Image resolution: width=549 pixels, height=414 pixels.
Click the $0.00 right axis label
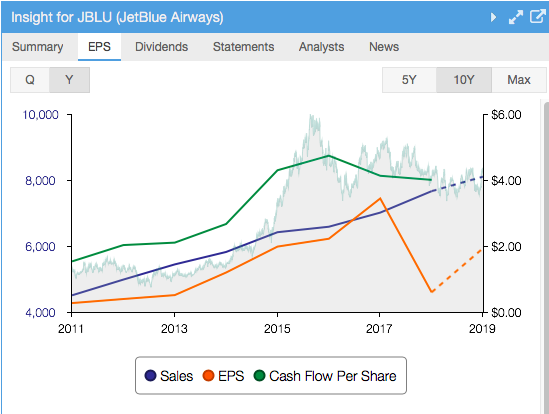pos(506,312)
